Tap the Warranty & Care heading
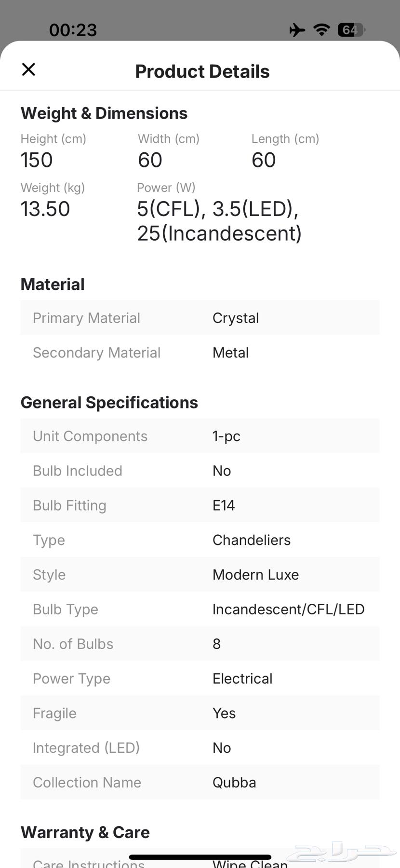400x868 pixels. pos(85,832)
